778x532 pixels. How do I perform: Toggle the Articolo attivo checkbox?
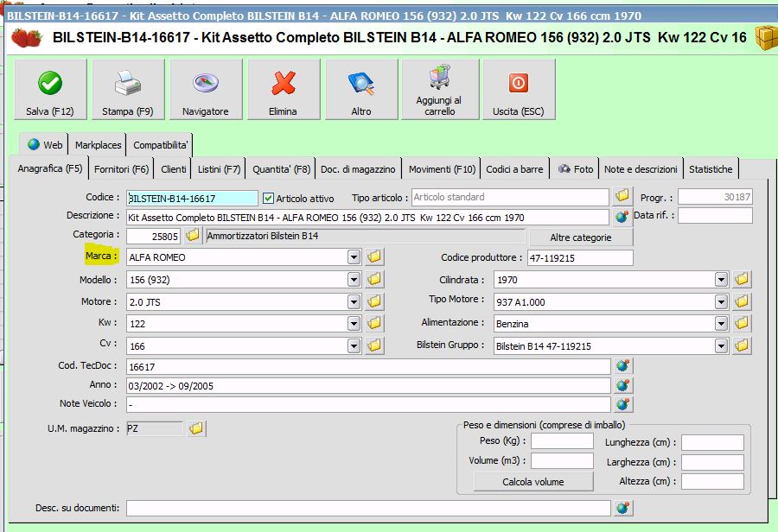268,199
